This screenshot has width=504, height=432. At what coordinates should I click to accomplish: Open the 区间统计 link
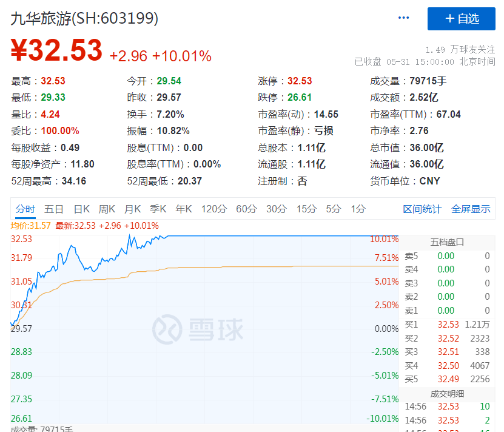[422, 209]
